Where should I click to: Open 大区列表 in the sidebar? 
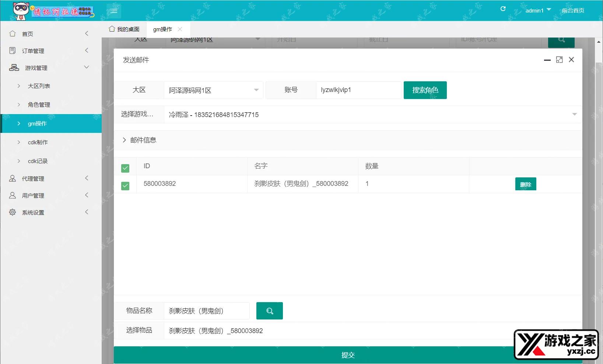point(51,86)
